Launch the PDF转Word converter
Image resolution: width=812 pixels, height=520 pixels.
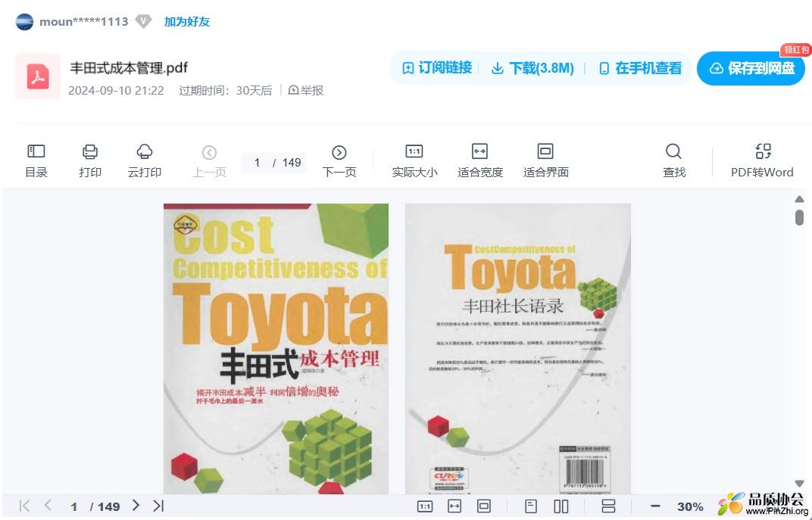click(762, 161)
